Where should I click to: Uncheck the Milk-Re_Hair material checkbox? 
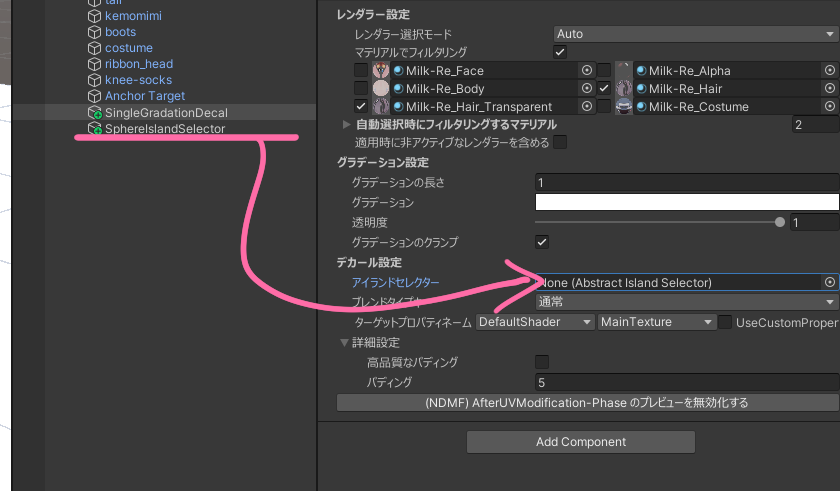[x=604, y=89]
